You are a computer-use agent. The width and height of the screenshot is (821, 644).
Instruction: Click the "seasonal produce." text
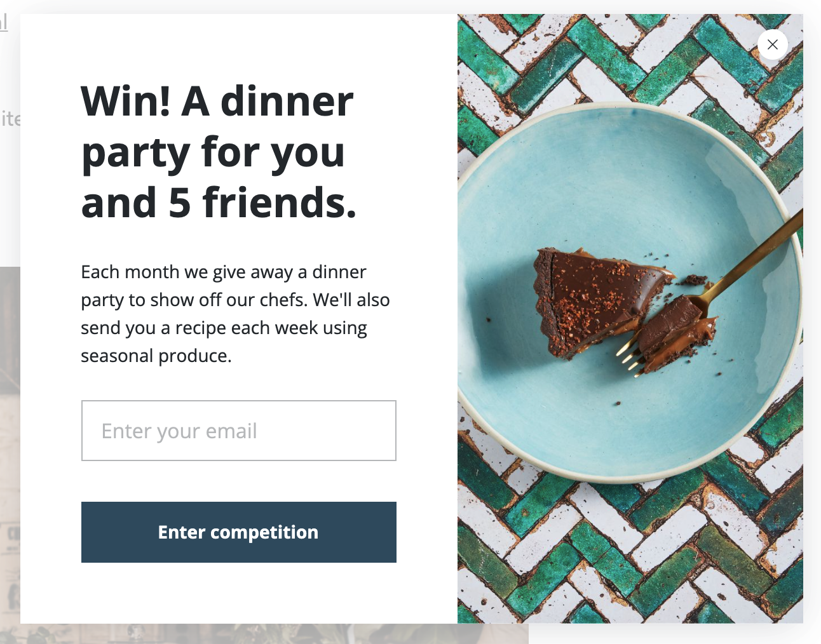coord(156,356)
